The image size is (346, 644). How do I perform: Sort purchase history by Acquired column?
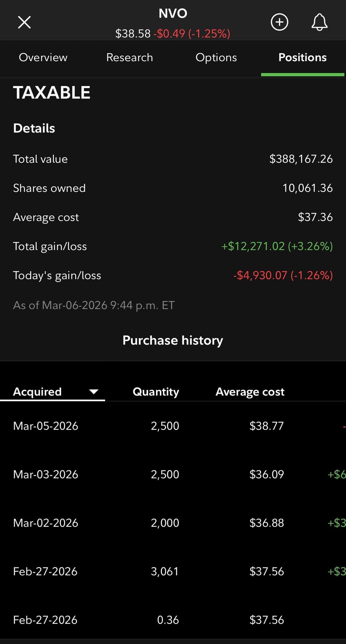(x=37, y=392)
